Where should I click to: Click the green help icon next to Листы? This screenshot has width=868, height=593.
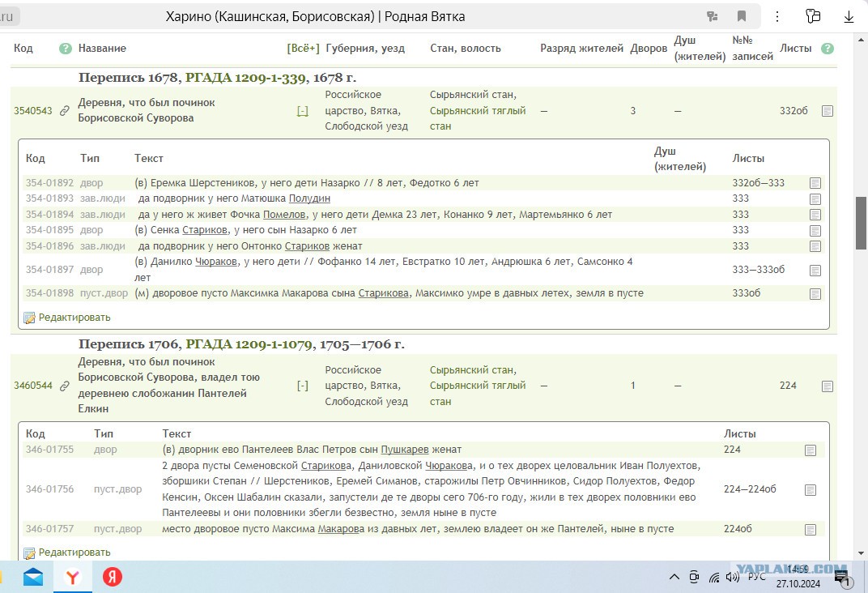(x=828, y=49)
